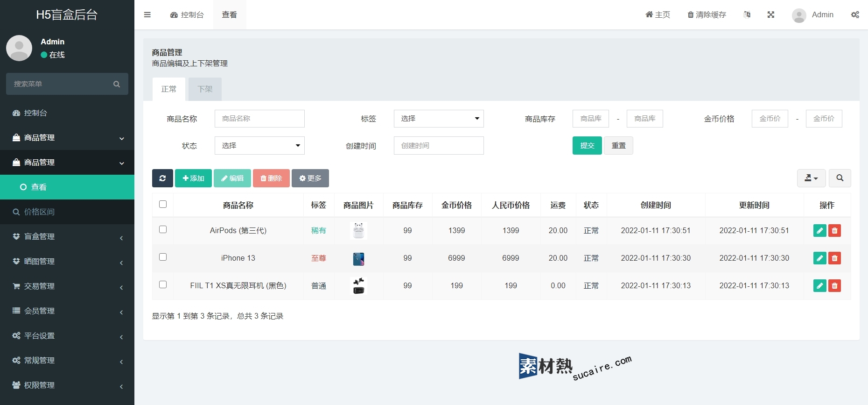Click the search icon in menu search box
868x405 pixels.
(x=117, y=84)
